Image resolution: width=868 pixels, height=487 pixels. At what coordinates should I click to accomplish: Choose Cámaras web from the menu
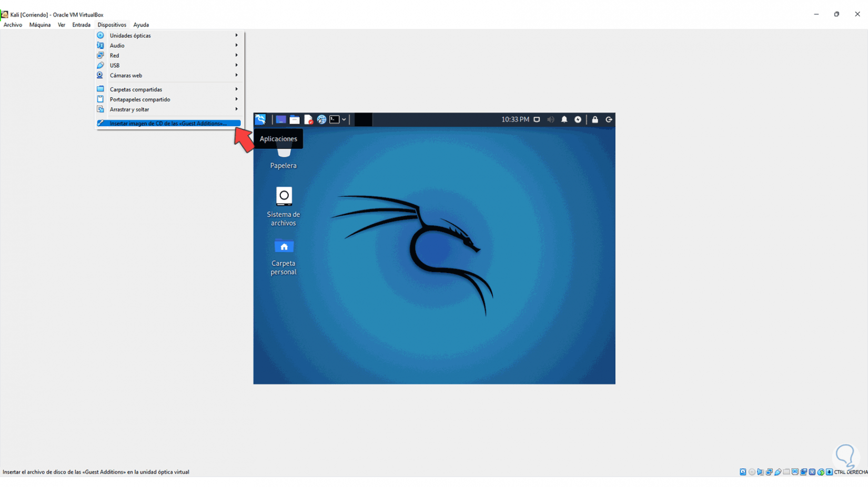(x=169, y=75)
